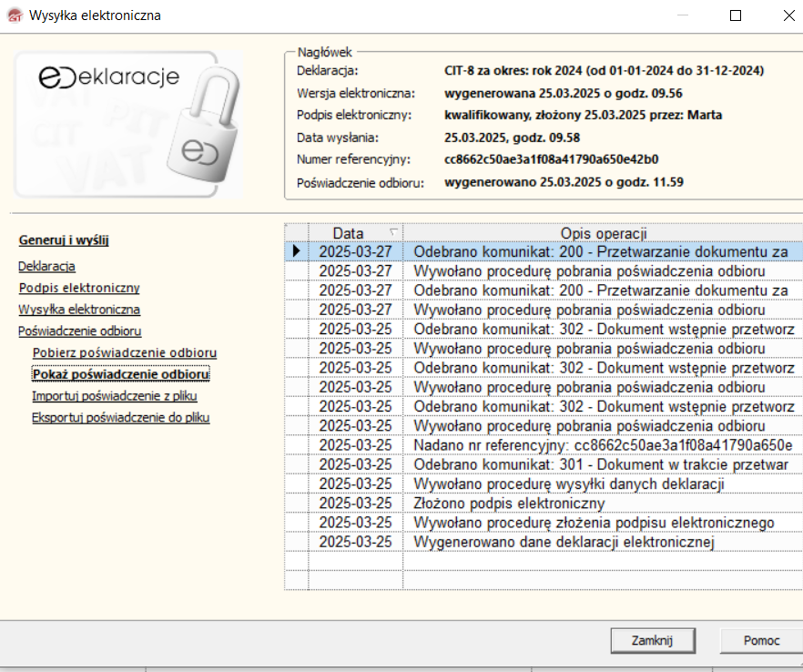Click the Generuj i wyślij heading
803x672 pixels.
(64, 240)
